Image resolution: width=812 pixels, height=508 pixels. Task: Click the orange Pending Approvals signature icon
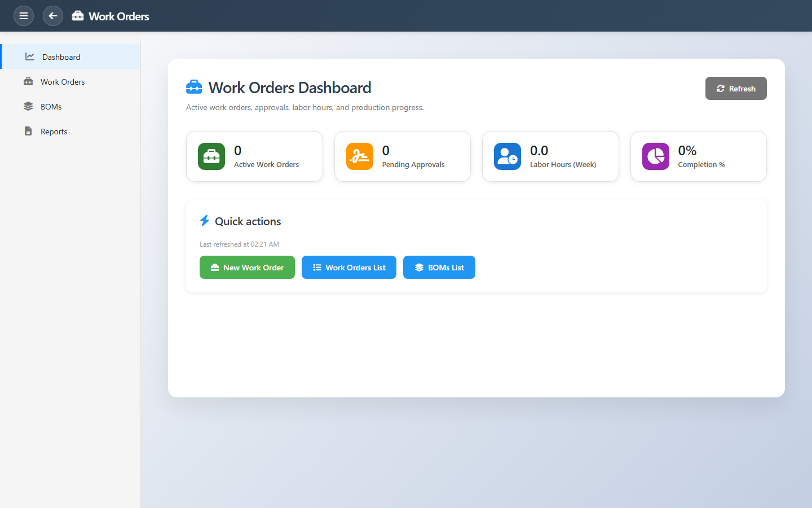click(360, 156)
